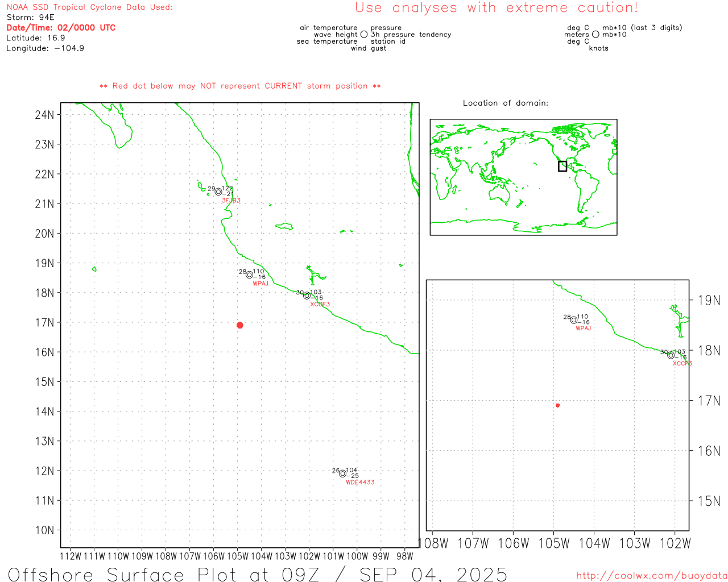Click the '12N' latitude axis label
This screenshot has width=728, height=582.
44,471
